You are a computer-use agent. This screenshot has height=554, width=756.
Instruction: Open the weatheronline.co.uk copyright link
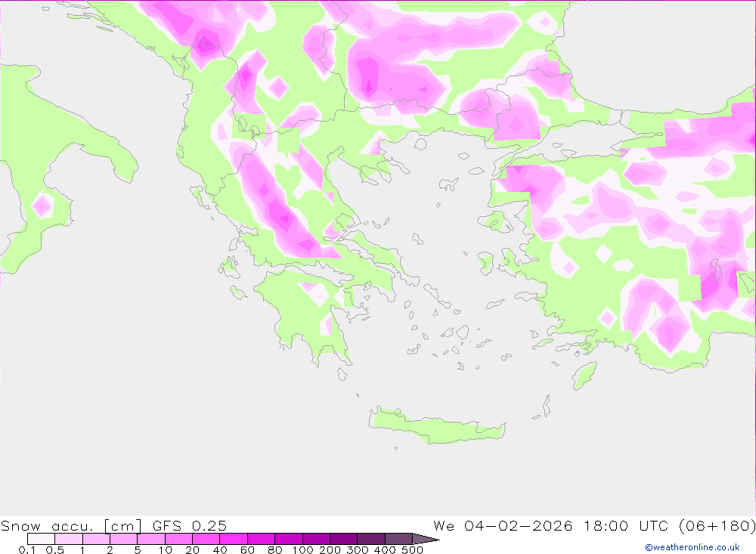(x=692, y=547)
